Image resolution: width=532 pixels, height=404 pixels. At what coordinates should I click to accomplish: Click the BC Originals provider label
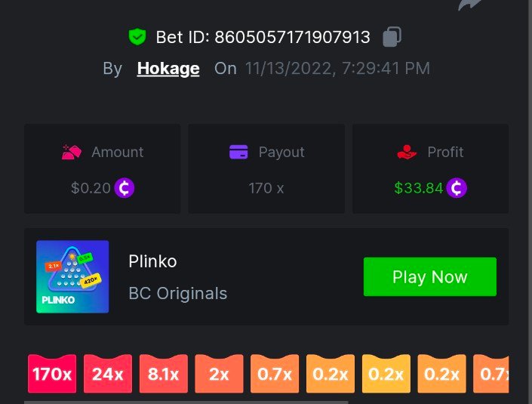point(178,293)
